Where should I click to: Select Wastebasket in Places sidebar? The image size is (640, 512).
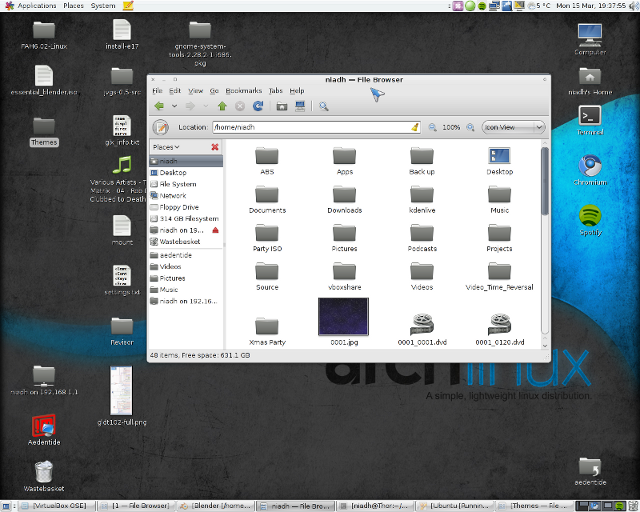pos(186,242)
